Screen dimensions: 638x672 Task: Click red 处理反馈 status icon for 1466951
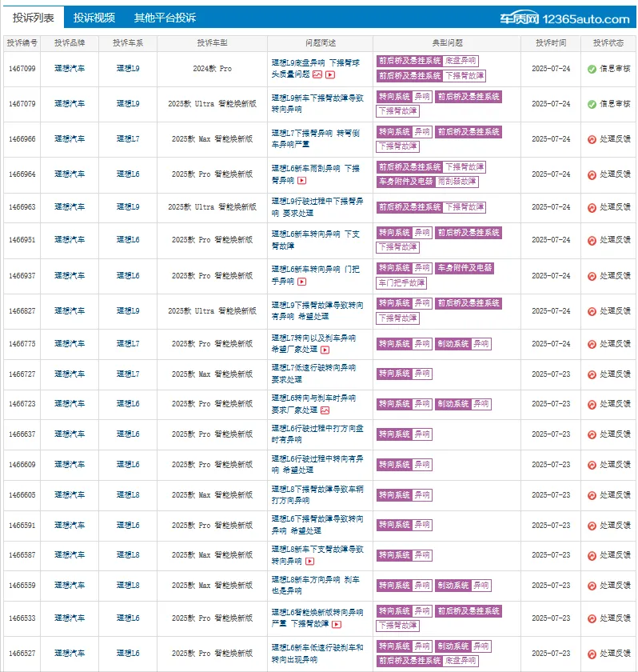point(592,241)
